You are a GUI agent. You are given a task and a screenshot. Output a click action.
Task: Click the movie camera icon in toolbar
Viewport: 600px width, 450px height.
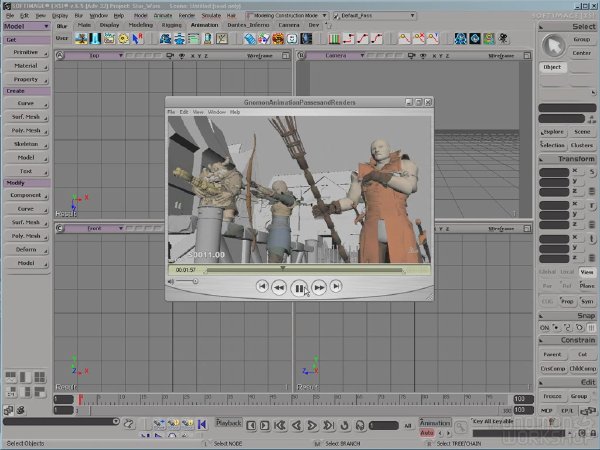click(504, 39)
